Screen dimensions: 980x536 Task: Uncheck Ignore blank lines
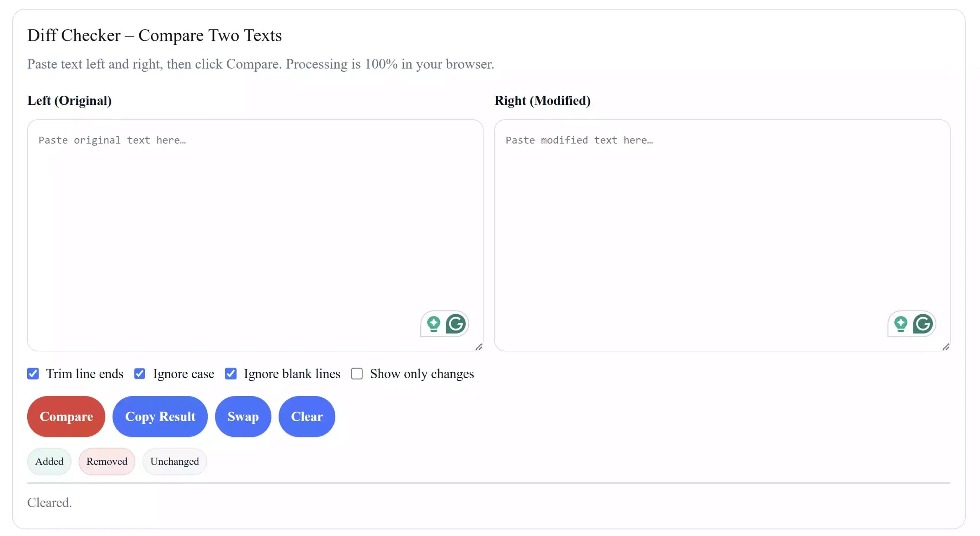click(231, 374)
